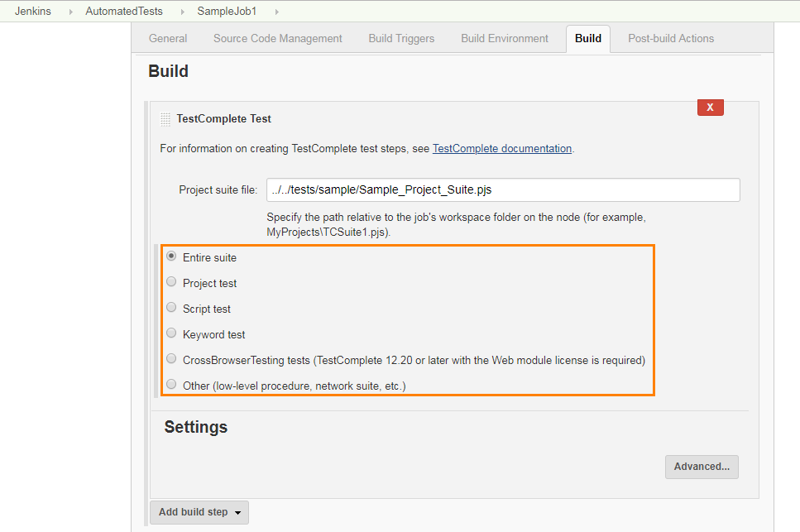Focus the Project suite file field
The height and width of the screenshot is (532, 800).
point(503,189)
